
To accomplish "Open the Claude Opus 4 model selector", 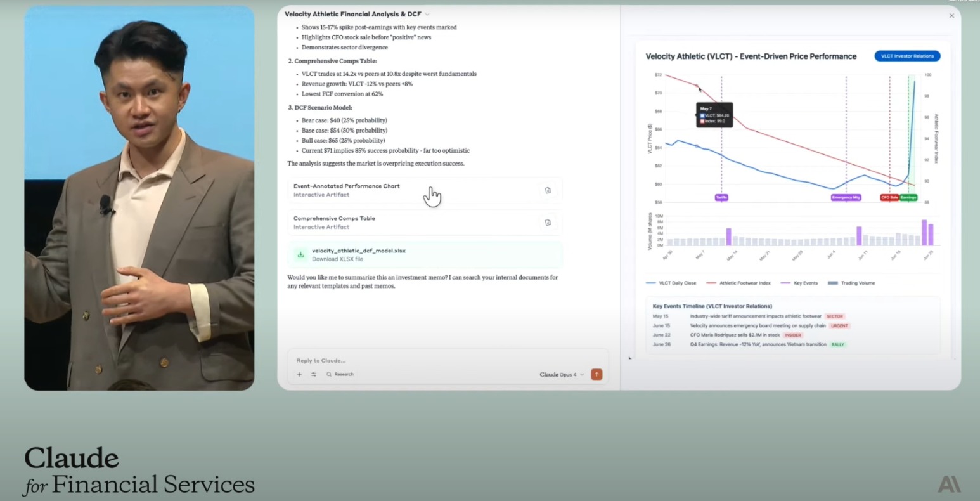I will tap(562, 374).
